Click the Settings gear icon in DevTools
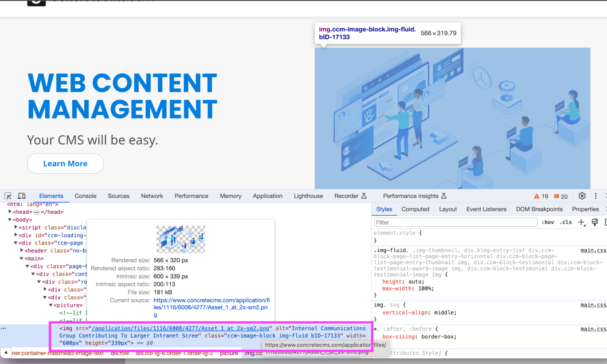This screenshot has height=364, width=607. 582,196
